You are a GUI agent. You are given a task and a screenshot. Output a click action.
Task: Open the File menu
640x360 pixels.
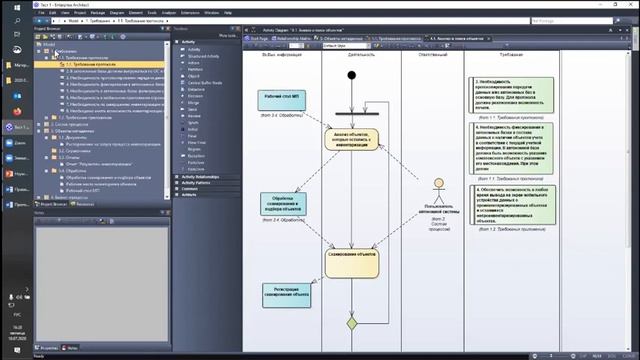tap(41, 13)
